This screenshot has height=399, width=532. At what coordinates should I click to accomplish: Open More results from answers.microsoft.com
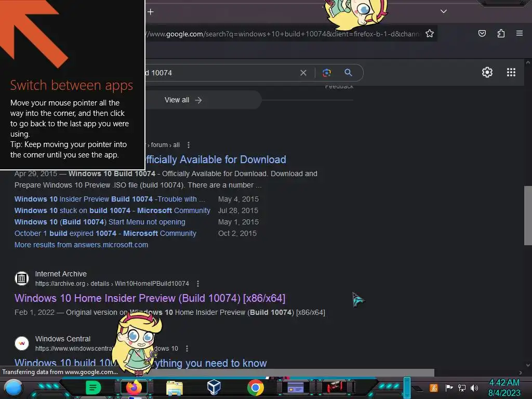81,245
